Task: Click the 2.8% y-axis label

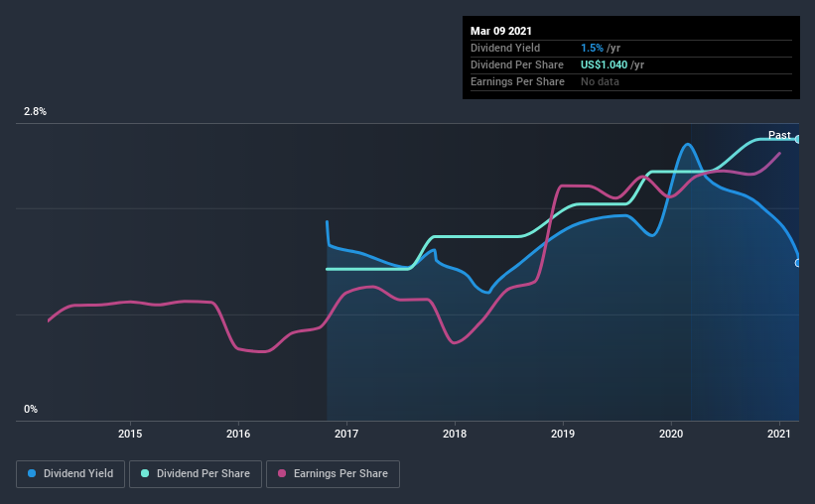Action: point(35,112)
